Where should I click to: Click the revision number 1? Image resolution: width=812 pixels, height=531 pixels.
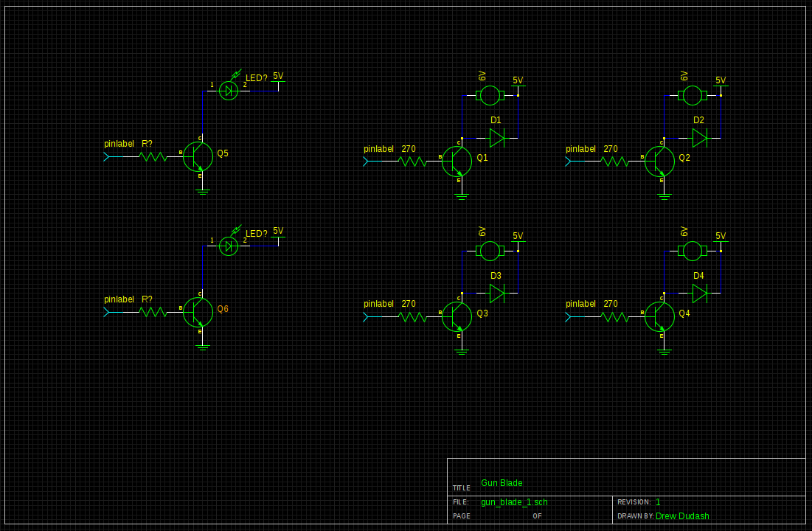click(x=658, y=502)
